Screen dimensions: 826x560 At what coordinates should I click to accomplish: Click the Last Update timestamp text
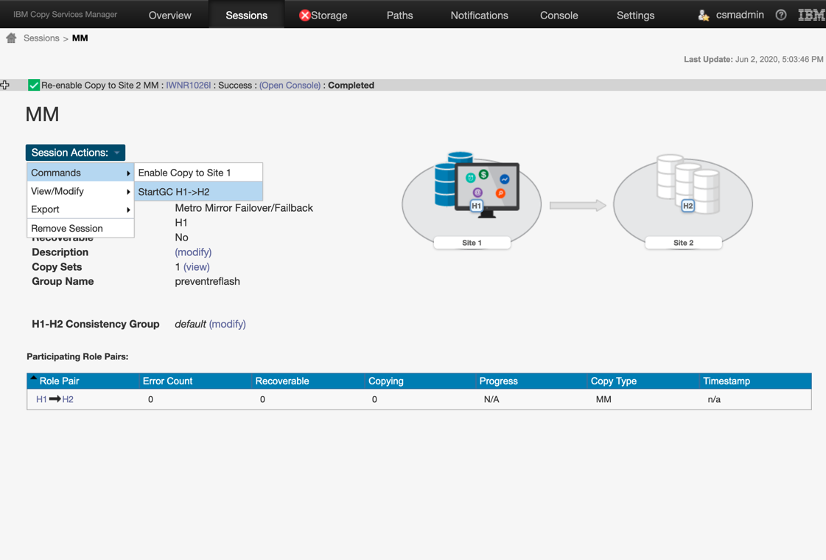pyautogui.click(x=753, y=59)
